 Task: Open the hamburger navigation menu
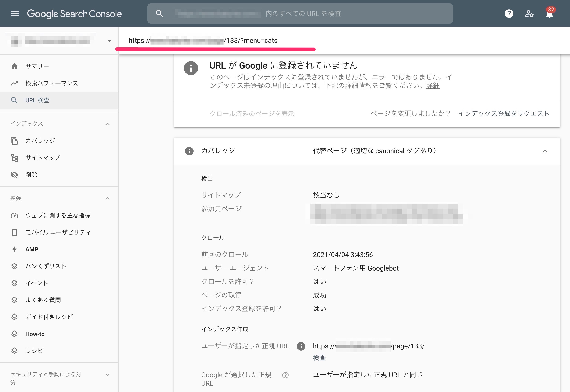coord(15,14)
